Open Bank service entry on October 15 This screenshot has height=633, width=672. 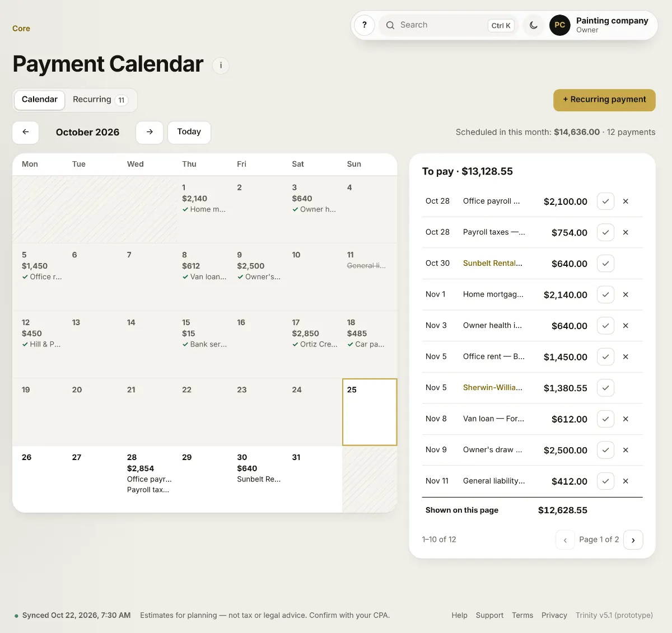pos(204,344)
